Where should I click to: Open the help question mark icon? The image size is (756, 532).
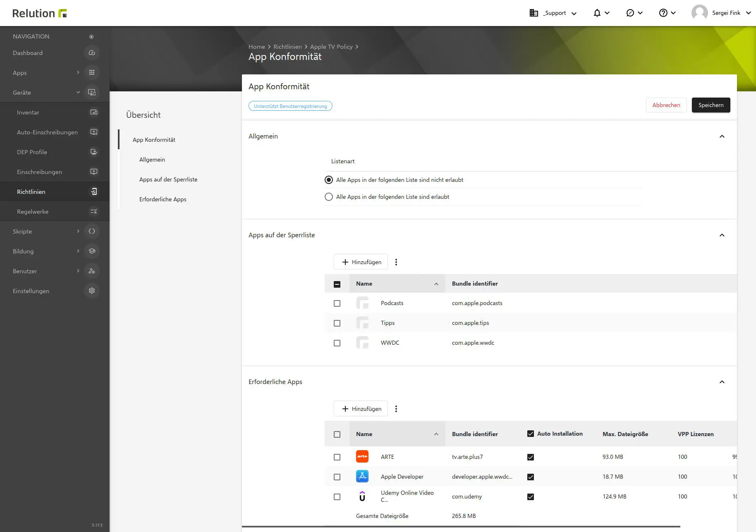[x=663, y=13]
